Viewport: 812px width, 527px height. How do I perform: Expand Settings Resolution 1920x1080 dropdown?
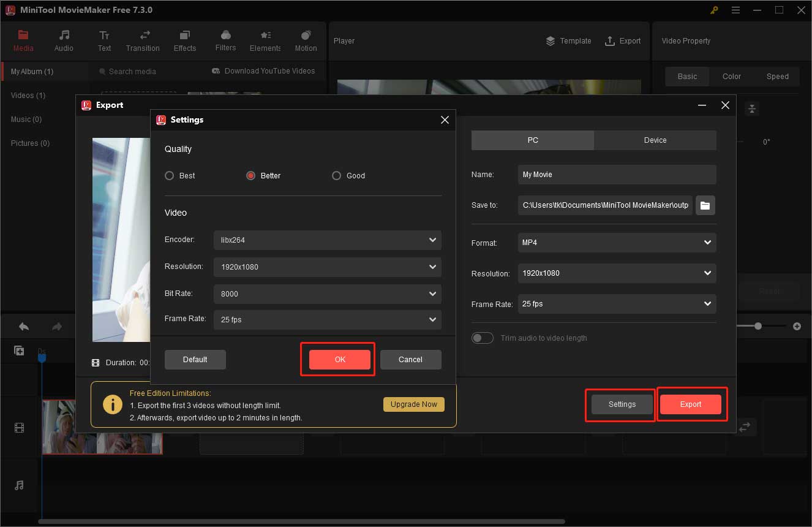tap(328, 267)
